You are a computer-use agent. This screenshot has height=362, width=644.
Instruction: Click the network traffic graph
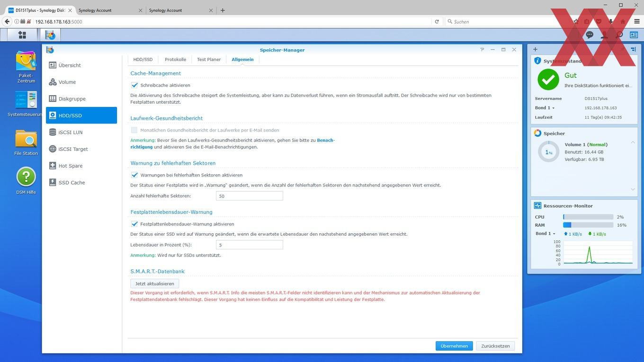pyautogui.click(x=598, y=253)
